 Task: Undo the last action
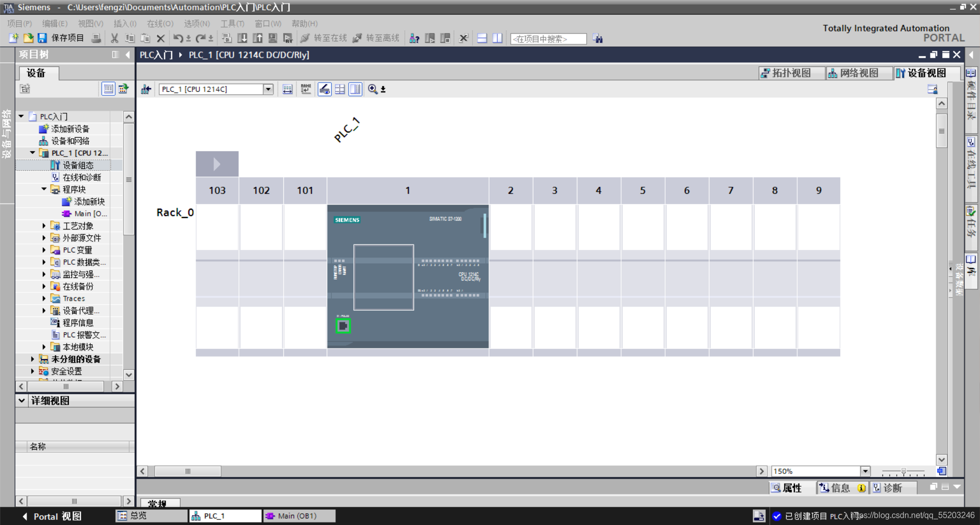point(178,38)
